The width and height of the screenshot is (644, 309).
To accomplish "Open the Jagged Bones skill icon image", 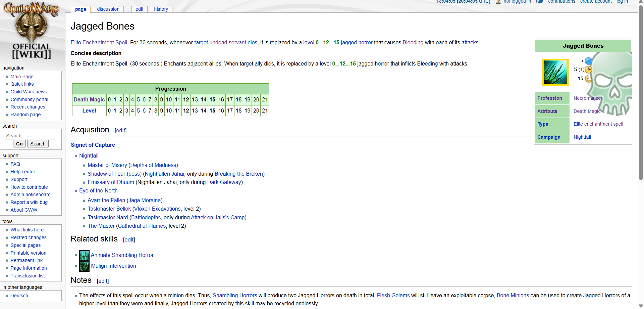I will tap(555, 72).
